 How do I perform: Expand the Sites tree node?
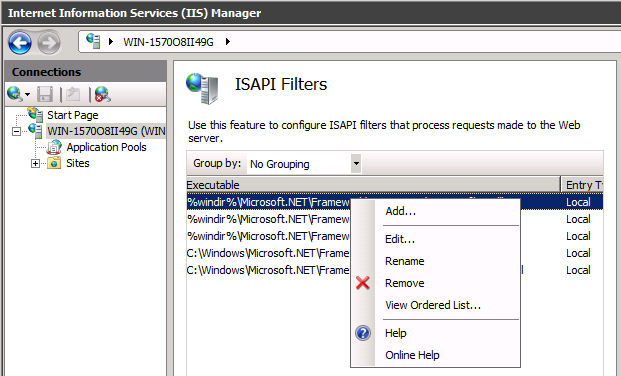pyautogui.click(x=35, y=163)
